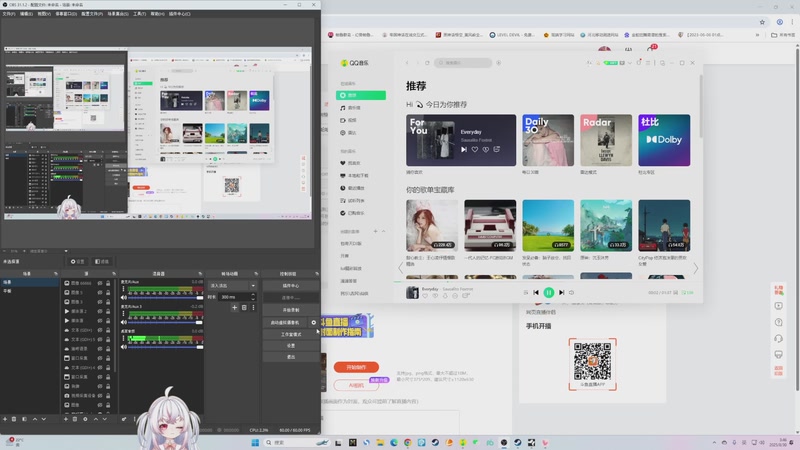
Task: Toggle lock on 文本 (GDI+) 4 source
Action: [x=108, y=367]
